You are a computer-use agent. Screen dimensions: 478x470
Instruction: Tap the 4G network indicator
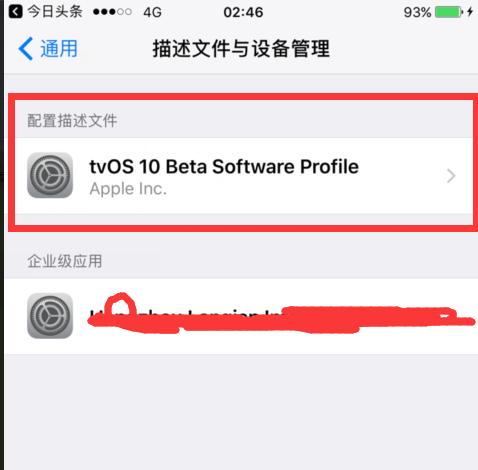152,13
